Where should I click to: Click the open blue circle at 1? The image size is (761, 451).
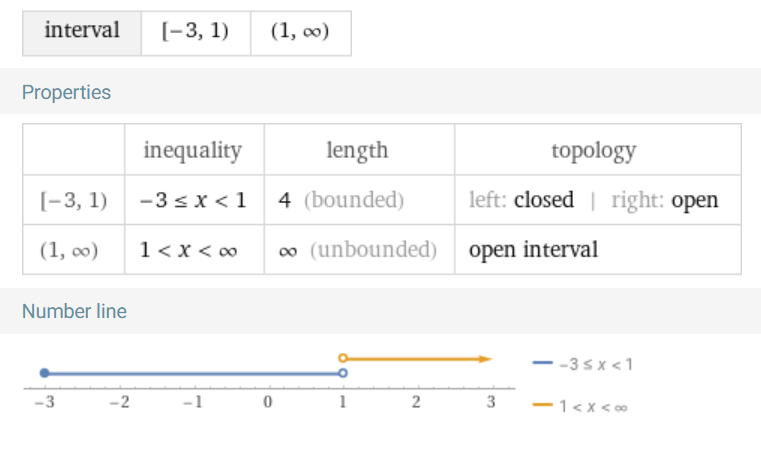tap(342, 373)
